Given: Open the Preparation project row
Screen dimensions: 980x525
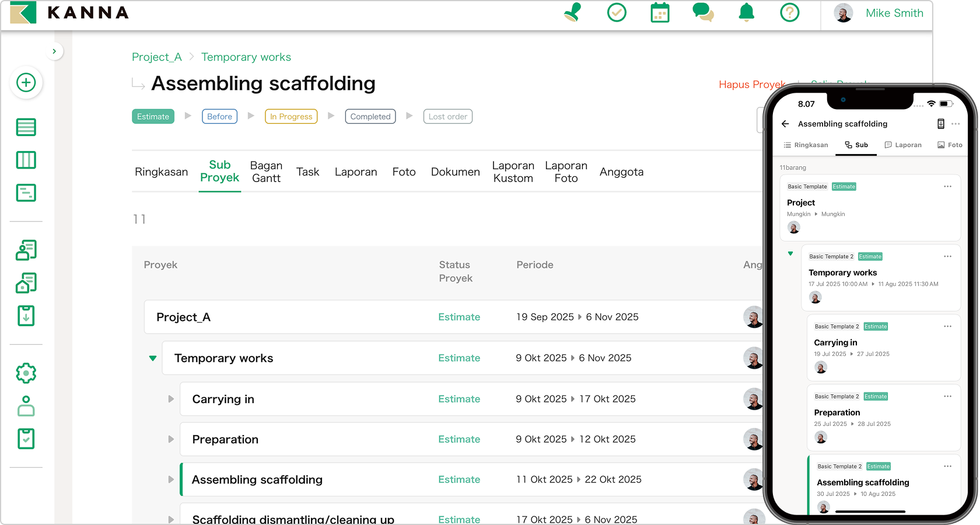Looking at the screenshot, I should point(225,439).
